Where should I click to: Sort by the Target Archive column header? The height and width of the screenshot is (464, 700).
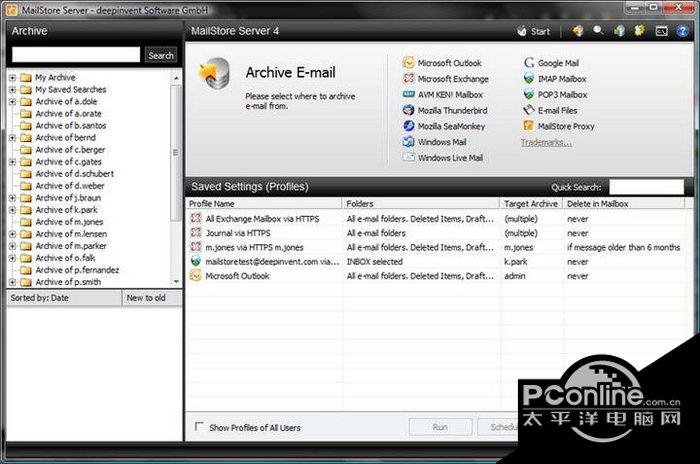tap(532, 204)
